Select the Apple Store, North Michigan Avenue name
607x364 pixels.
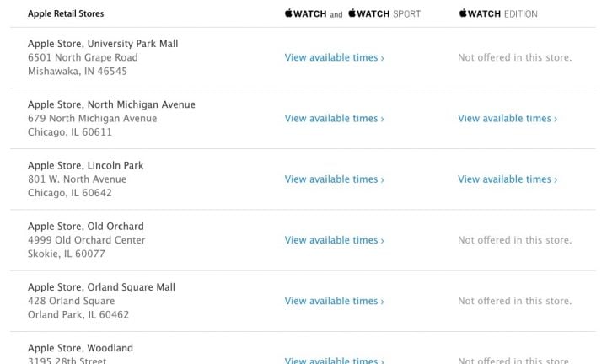(x=111, y=104)
